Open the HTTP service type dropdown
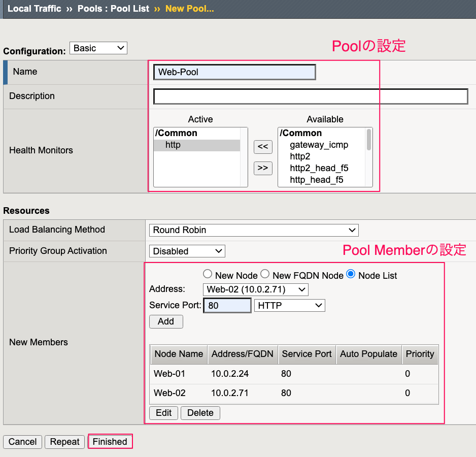Image resolution: width=476 pixels, height=457 pixels. click(x=290, y=305)
